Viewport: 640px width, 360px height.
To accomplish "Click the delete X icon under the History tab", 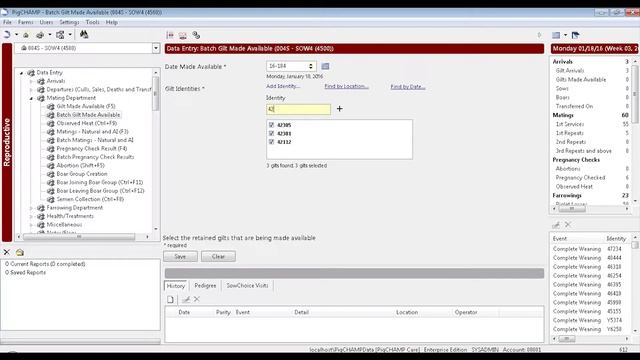I will coord(197,299).
